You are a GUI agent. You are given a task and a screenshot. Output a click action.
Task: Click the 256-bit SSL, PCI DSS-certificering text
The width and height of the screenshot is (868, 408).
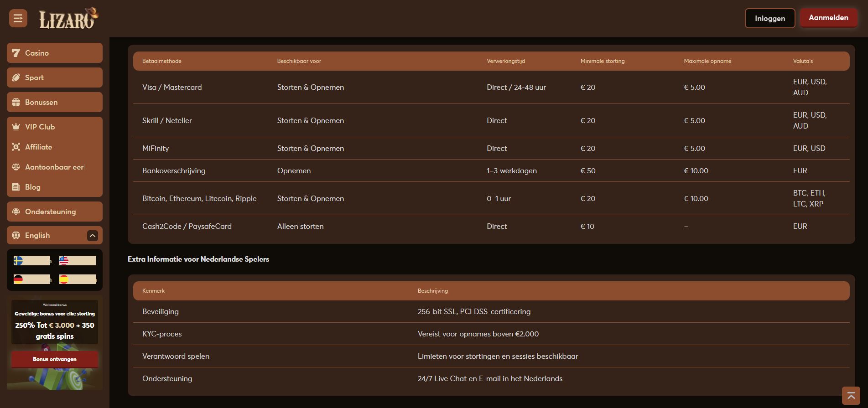[474, 311]
